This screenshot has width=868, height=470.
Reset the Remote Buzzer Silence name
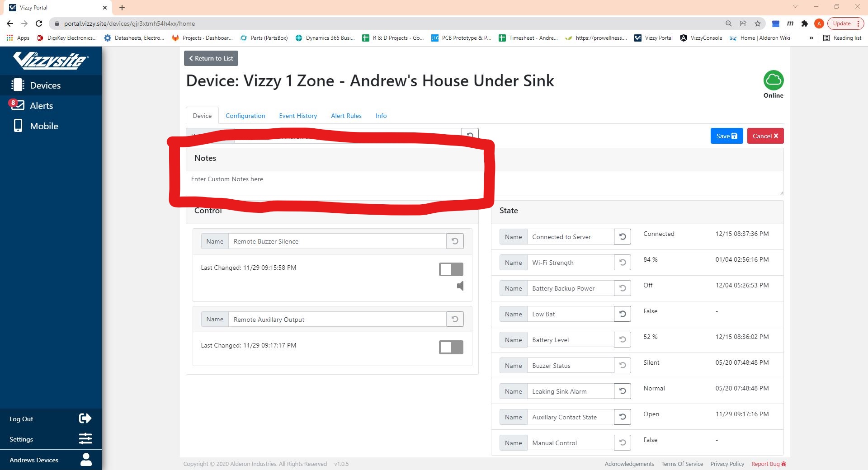[455, 241]
